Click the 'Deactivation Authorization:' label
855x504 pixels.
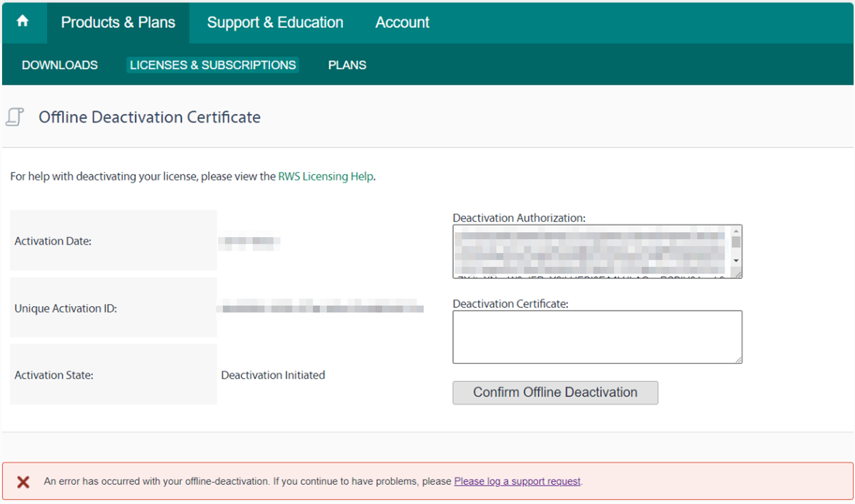pyautogui.click(x=519, y=218)
